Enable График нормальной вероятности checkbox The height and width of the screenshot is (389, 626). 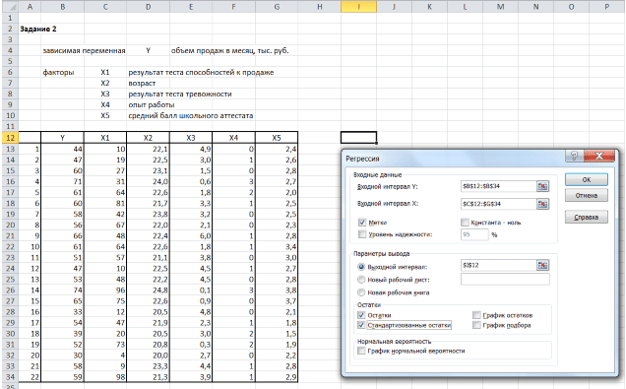point(361,351)
